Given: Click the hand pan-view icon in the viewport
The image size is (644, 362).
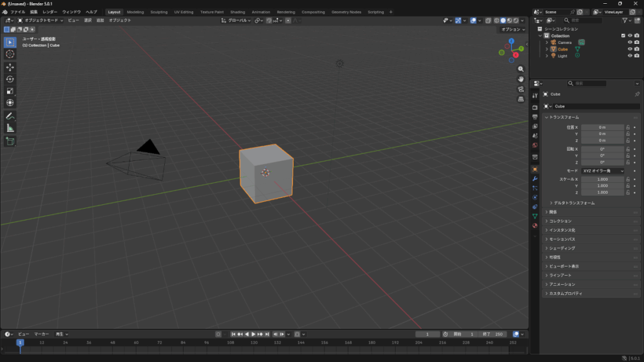Looking at the screenshot, I should pyautogui.click(x=521, y=79).
